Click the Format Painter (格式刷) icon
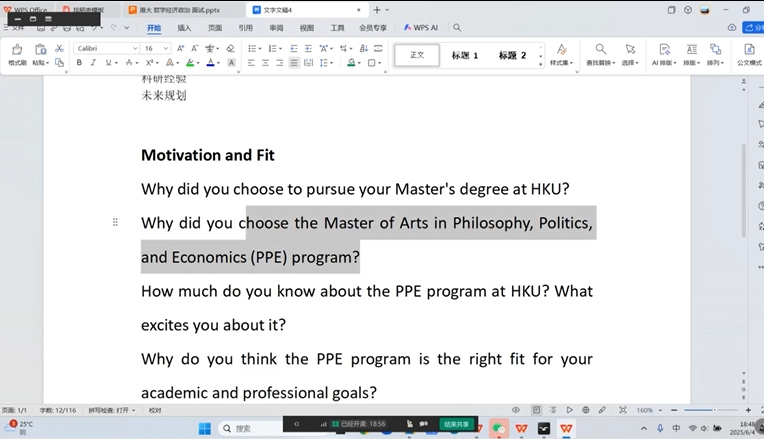This screenshot has width=764, height=440. 17,51
